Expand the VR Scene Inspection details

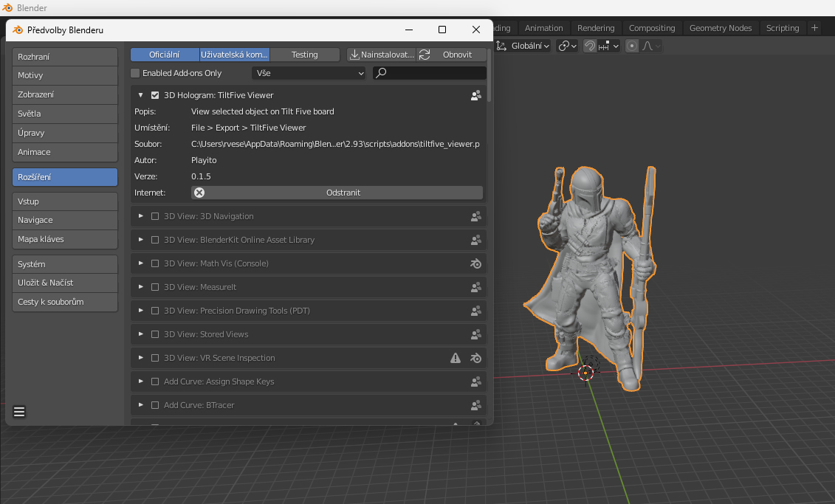(140, 358)
